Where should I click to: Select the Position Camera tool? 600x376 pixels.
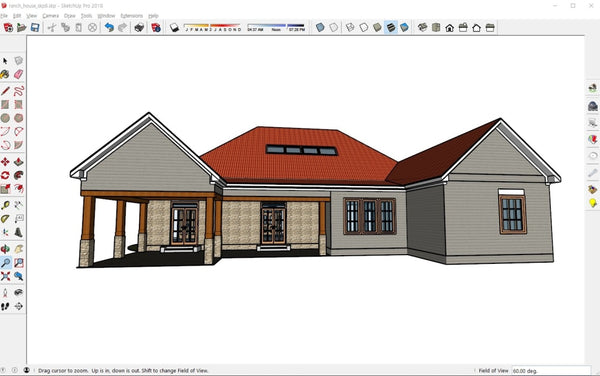[5, 293]
